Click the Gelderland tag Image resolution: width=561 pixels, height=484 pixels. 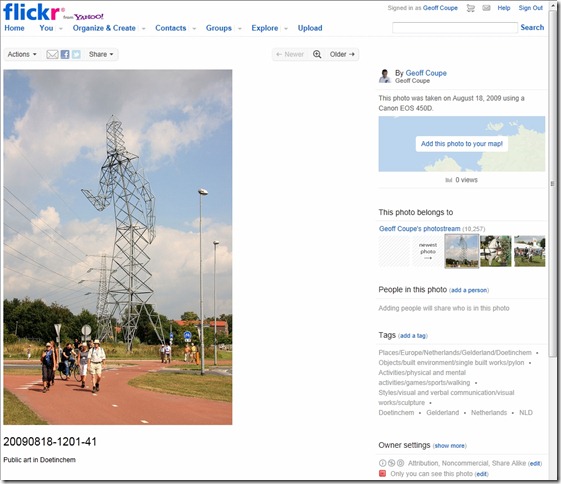[x=443, y=413]
